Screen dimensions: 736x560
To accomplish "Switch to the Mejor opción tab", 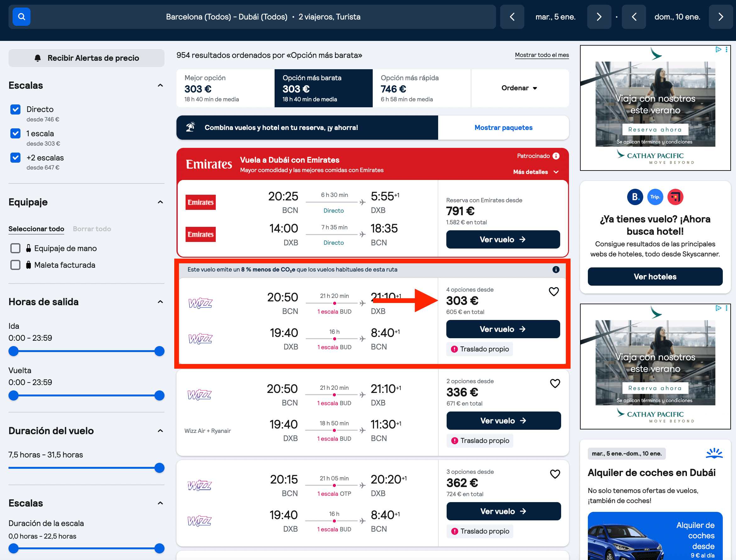I will [226, 88].
